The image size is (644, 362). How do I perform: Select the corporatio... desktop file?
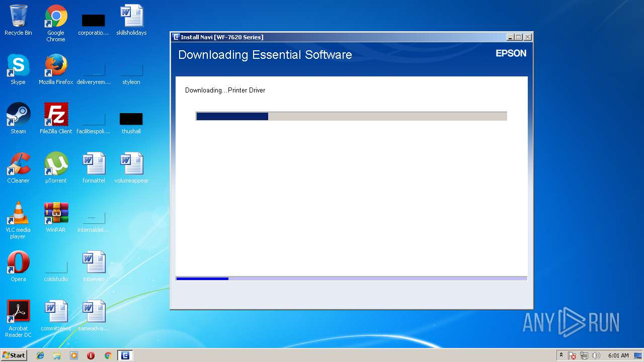(x=94, y=24)
